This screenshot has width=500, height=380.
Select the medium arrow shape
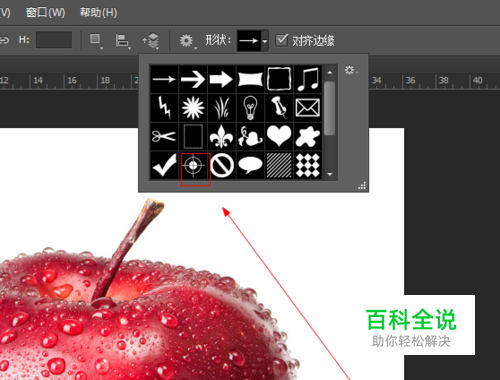[x=193, y=79]
